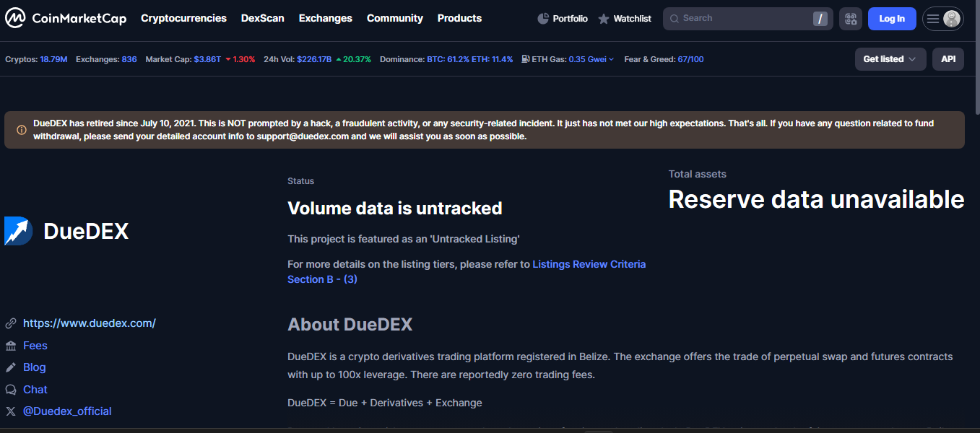Open the Cryptocurrencies menu

click(183, 18)
